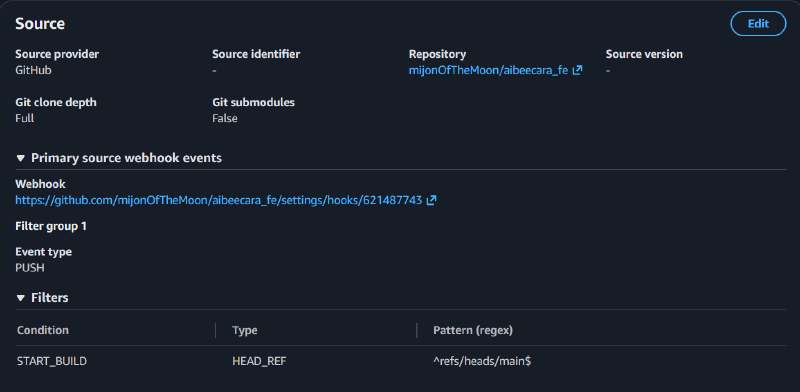Select the Pattern (regex) column header
Screen dimensions: 800x392
[x=473, y=330]
